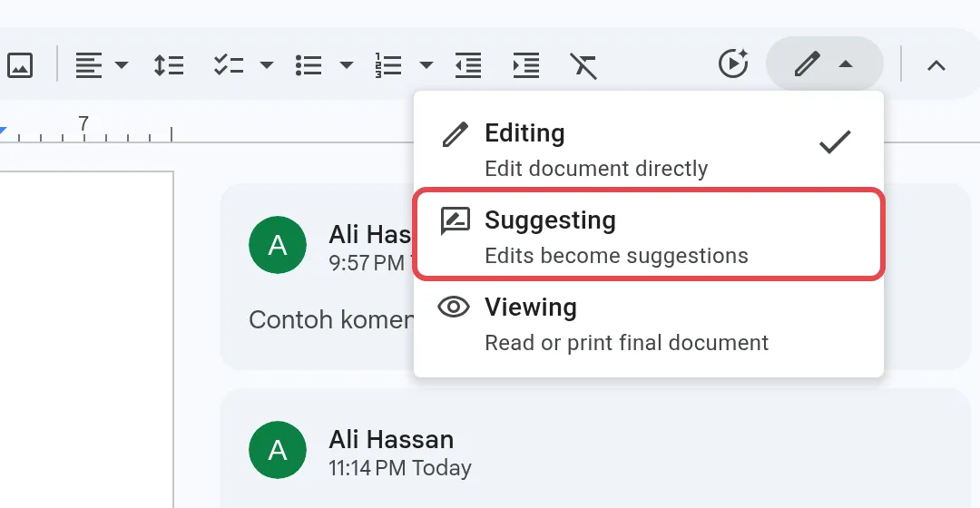Open the align options dropdown arrow
This screenshot has height=508, width=980.
click(122, 65)
